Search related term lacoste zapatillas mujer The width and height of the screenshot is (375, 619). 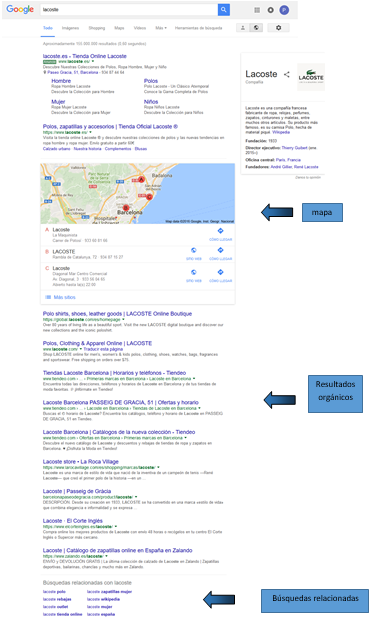pyautogui.click(x=109, y=592)
